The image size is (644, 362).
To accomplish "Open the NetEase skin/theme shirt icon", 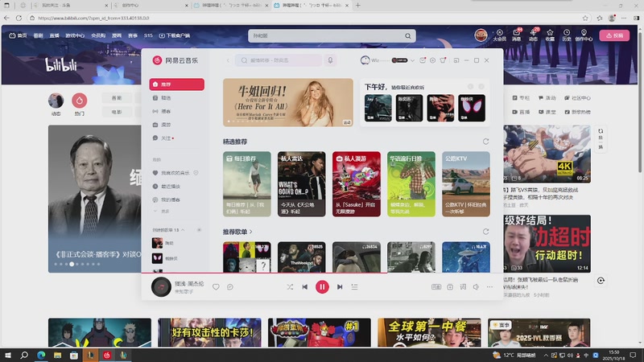I will coord(443,60).
